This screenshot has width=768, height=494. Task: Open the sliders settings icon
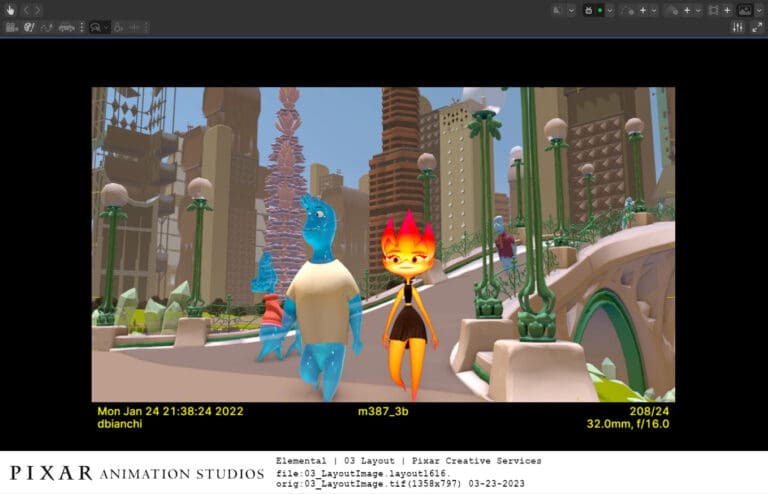click(x=738, y=27)
